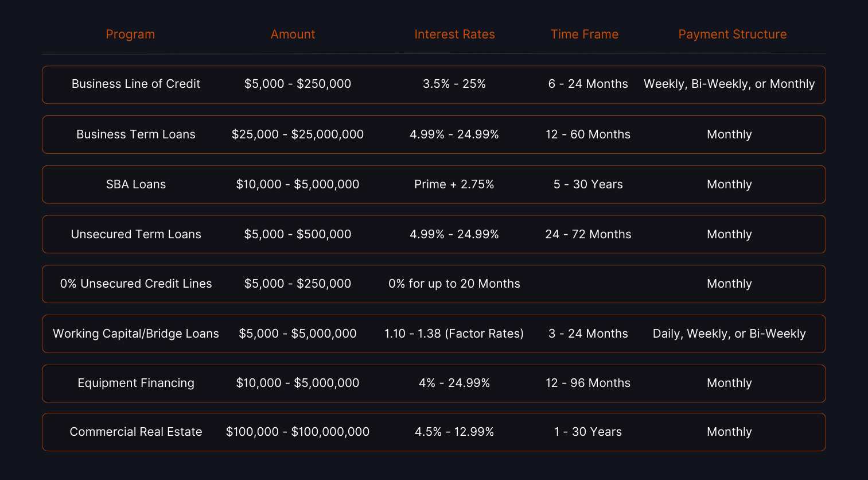The height and width of the screenshot is (480, 868).
Task: Open the Equipment Financing row
Action: [136, 383]
